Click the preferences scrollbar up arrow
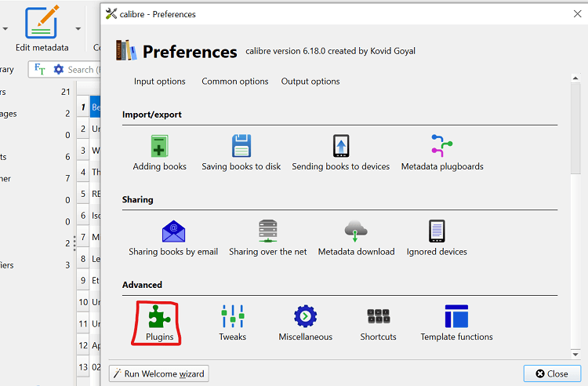Viewport: 588px width, 386px height. click(575, 78)
